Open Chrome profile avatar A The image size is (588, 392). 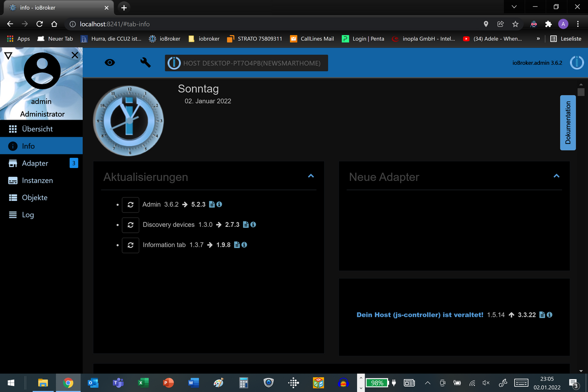tap(563, 24)
